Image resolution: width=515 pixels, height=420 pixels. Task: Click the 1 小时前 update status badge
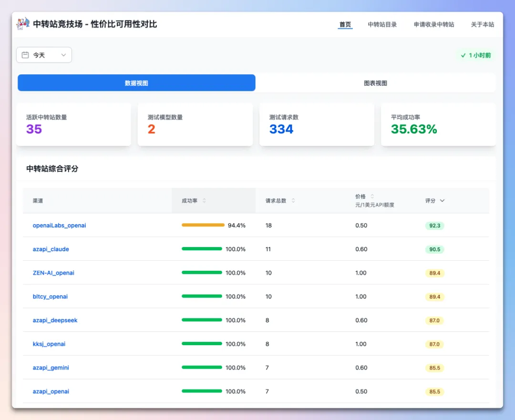tap(475, 55)
